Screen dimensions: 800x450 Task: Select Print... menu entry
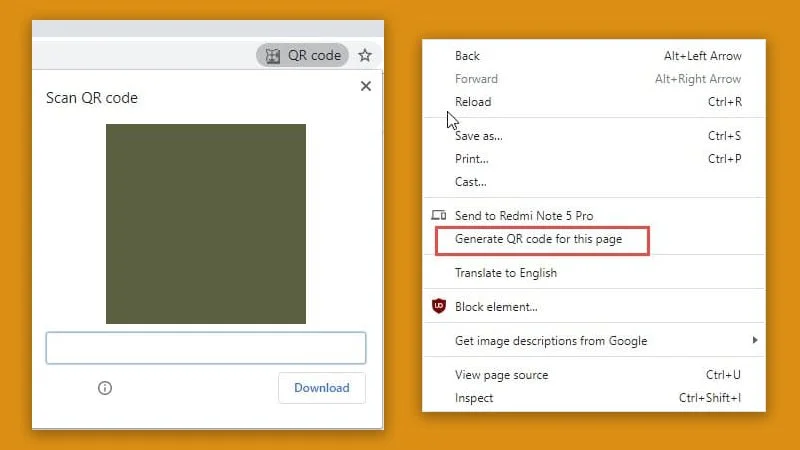pos(471,159)
